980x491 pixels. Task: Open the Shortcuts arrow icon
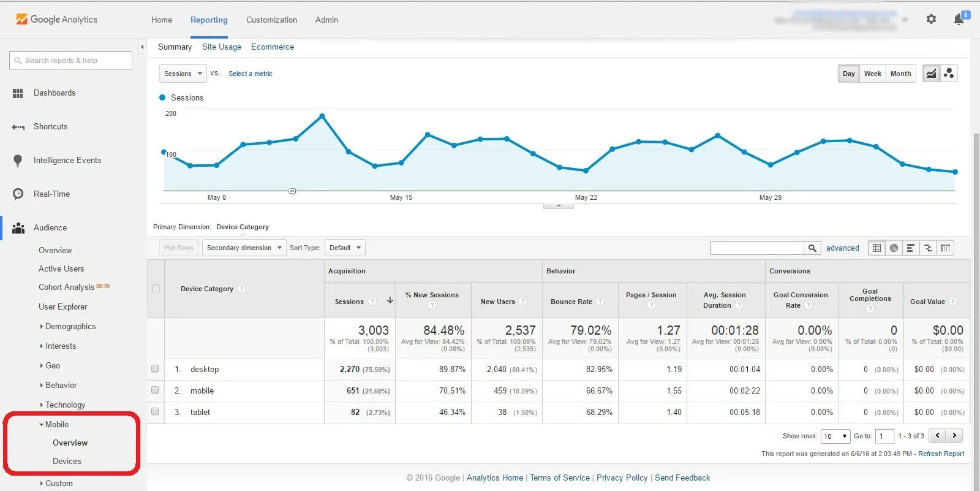click(x=18, y=127)
